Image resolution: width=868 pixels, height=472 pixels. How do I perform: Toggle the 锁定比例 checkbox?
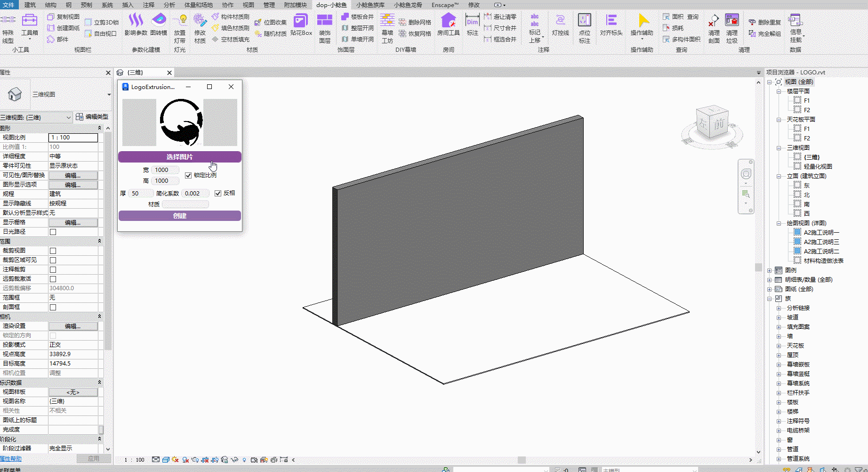(188, 175)
